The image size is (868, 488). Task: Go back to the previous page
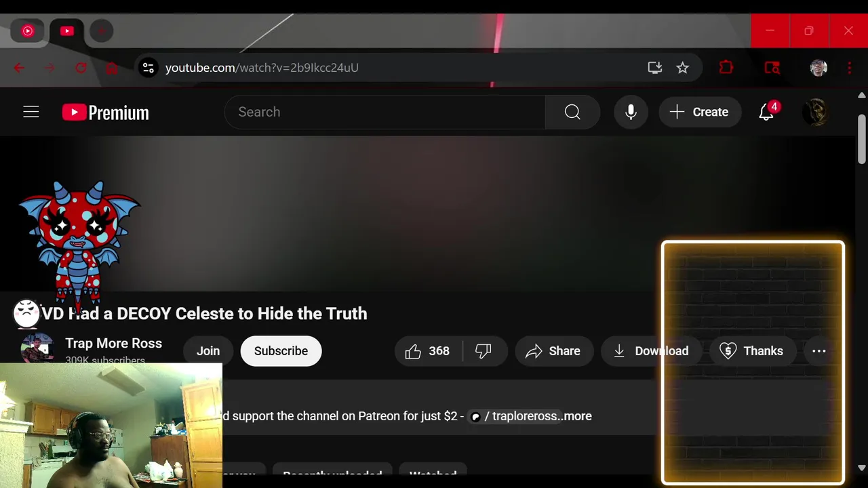click(x=19, y=68)
